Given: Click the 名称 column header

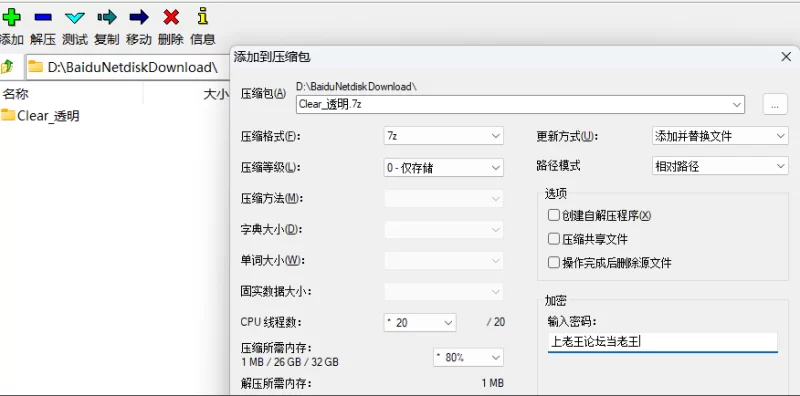Looking at the screenshot, I should click(16, 94).
